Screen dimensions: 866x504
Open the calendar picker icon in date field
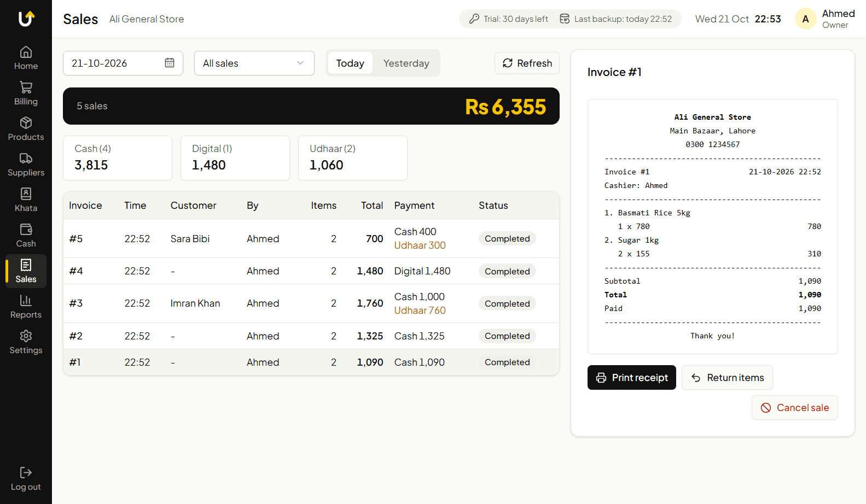click(x=170, y=63)
